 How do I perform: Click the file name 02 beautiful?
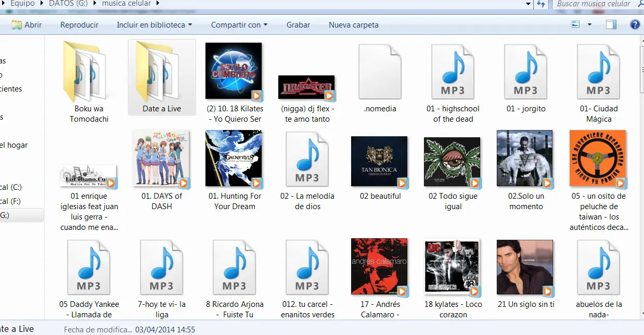coord(380,196)
